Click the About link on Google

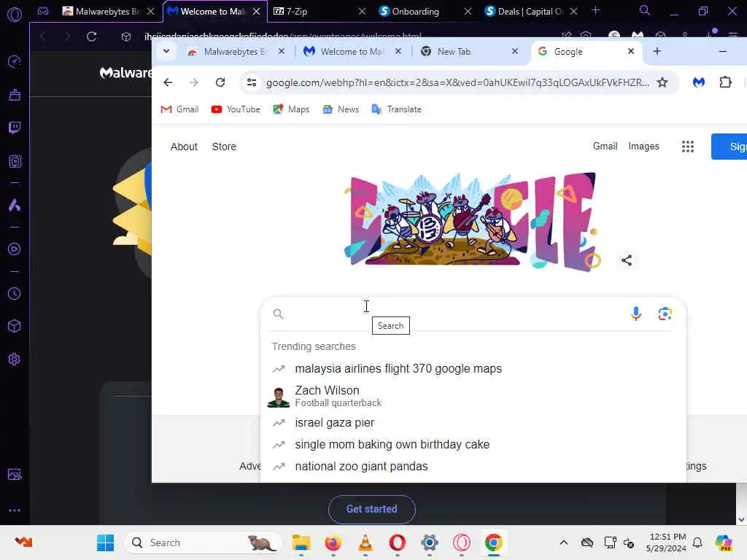[184, 147]
